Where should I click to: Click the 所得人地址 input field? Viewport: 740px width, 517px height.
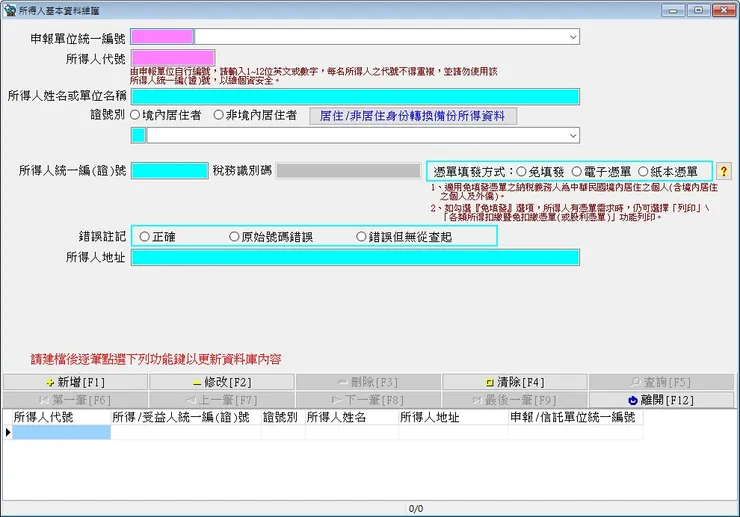pyautogui.click(x=355, y=258)
